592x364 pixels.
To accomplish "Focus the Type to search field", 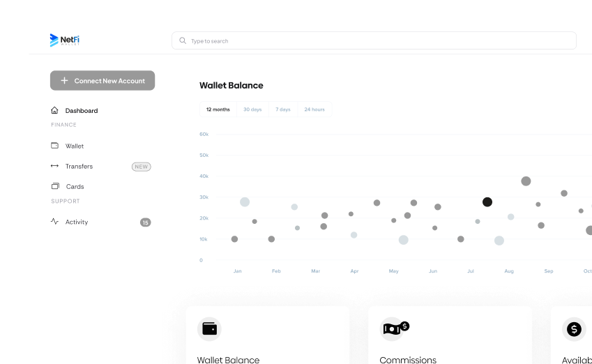I will pos(374,40).
